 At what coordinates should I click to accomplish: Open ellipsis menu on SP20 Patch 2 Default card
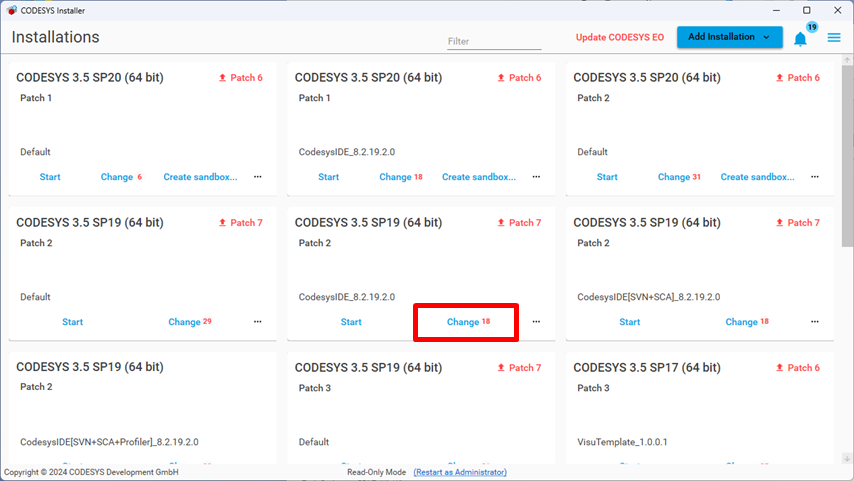(815, 176)
